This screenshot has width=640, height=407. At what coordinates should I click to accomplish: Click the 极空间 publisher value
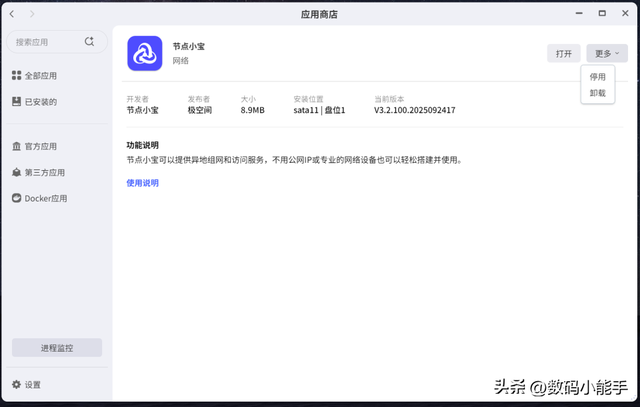(x=200, y=110)
